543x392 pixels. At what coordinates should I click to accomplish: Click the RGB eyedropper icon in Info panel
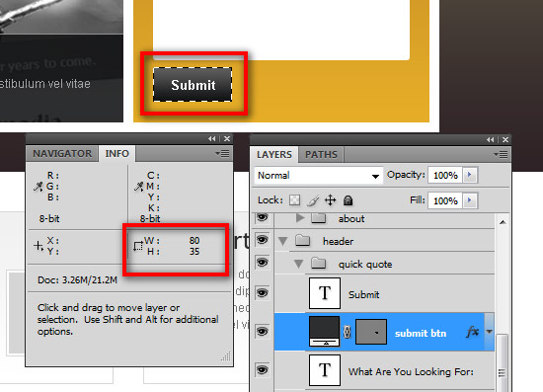pyautogui.click(x=39, y=187)
